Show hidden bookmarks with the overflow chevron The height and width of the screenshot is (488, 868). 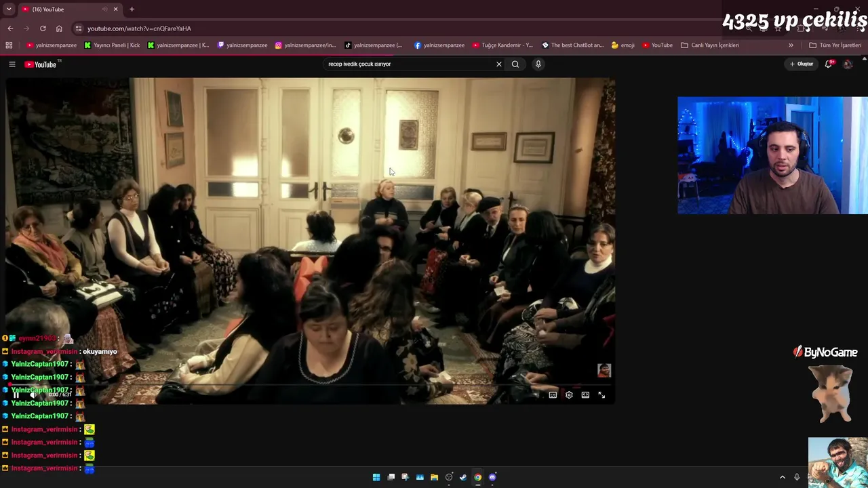(791, 45)
